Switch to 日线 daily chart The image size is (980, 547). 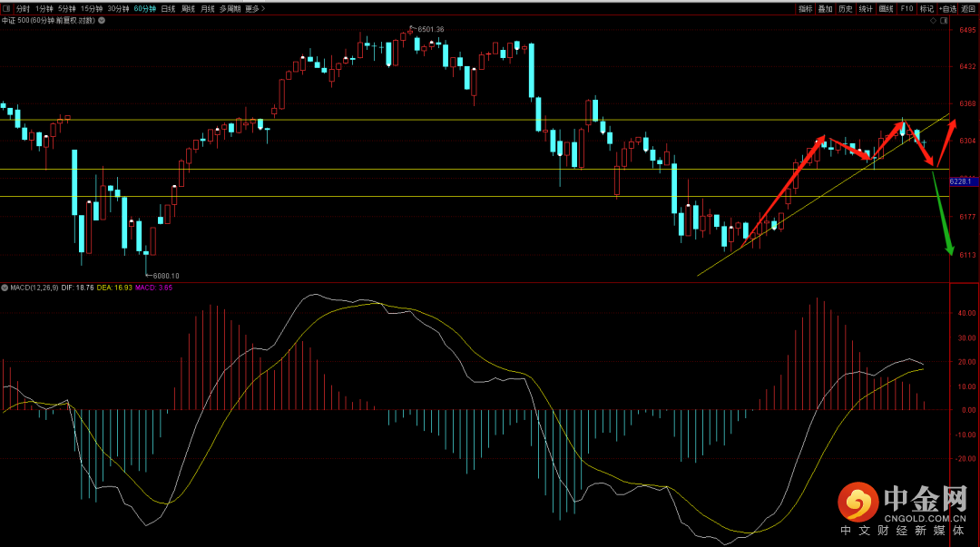click(x=168, y=9)
